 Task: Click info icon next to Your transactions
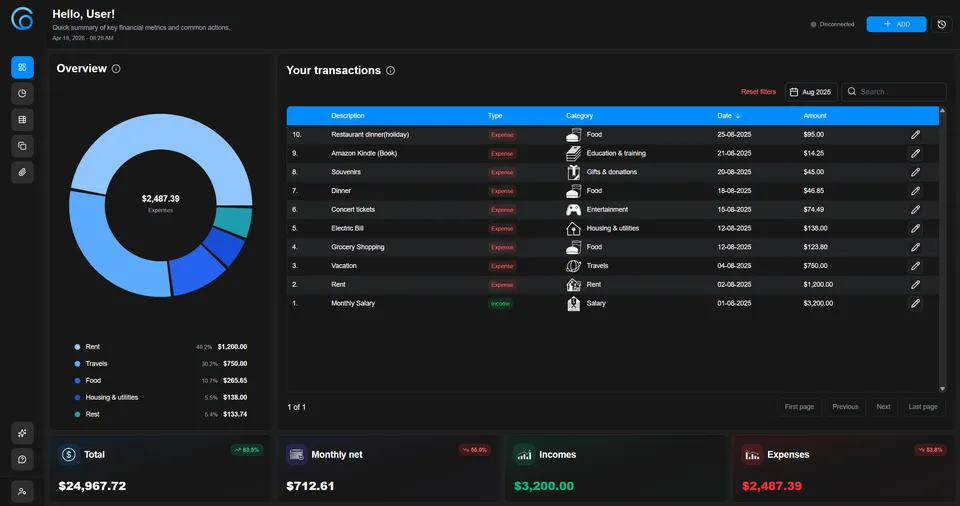point(390,71)
